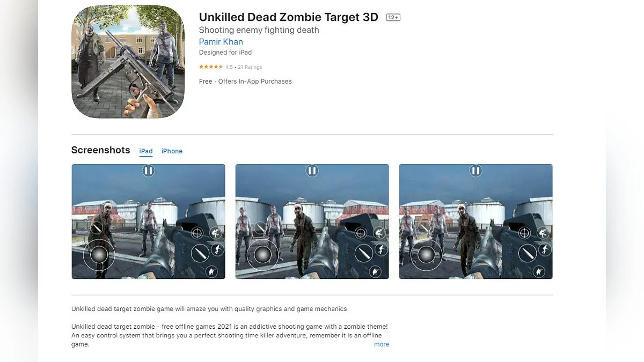This screenshot has height=362, width=644.
Task: Expand description with the more link
Action: [382, 344]
